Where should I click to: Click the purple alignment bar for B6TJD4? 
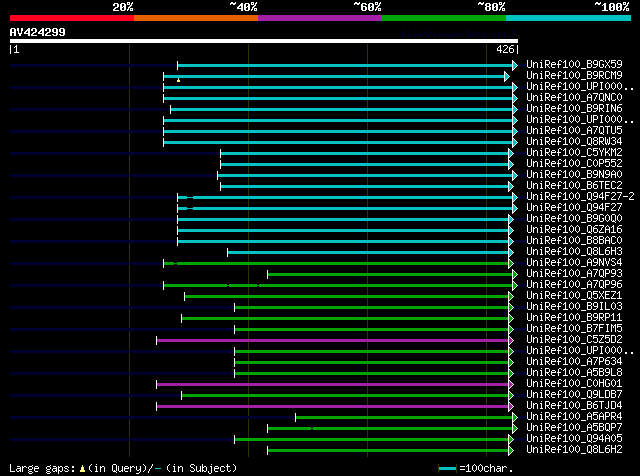tap(333, 407)
